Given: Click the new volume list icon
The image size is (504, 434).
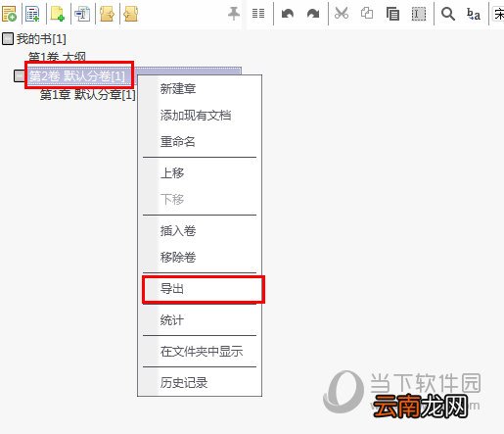Looking at the screenshot, I should (32, 14).
